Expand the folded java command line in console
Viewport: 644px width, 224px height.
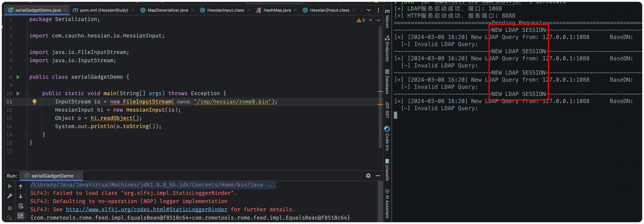(x=271, y=185)
